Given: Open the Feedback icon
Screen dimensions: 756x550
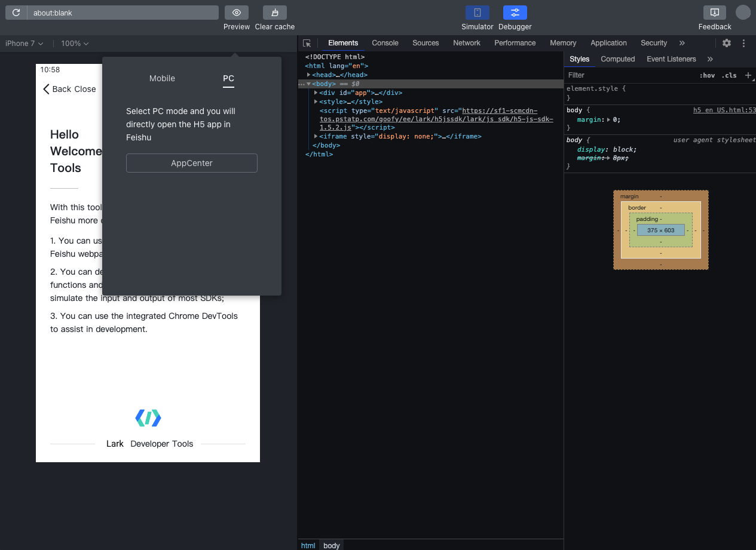Looking at the screenshot, I should 714,13.
